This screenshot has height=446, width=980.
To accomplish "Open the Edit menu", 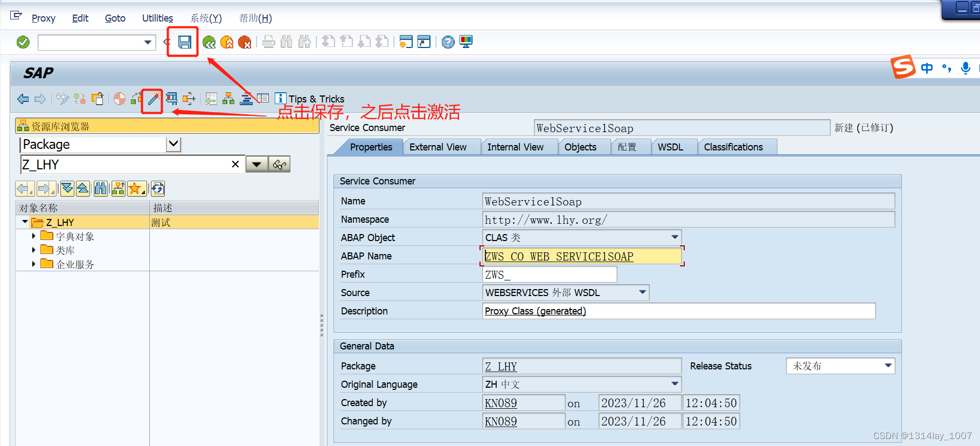I will tap(80, 18).
